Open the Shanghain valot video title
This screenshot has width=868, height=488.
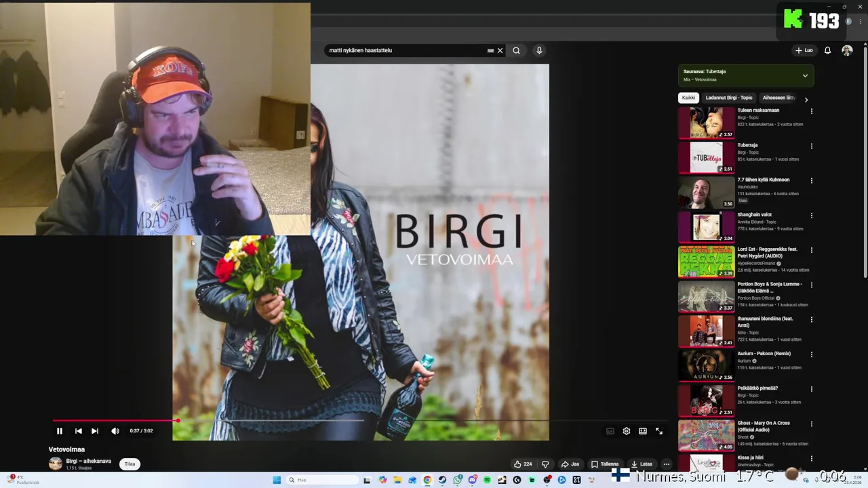click(x=755, y=214)
